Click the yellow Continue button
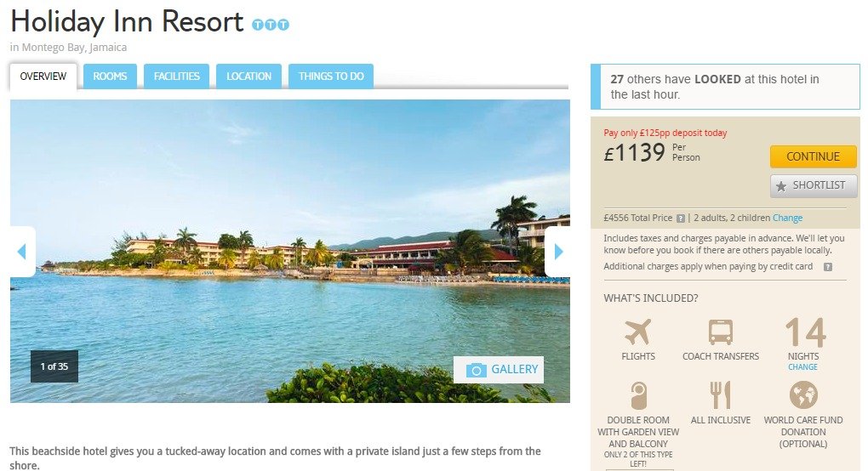Screen dimensions: 868x471 click(814, 156)
